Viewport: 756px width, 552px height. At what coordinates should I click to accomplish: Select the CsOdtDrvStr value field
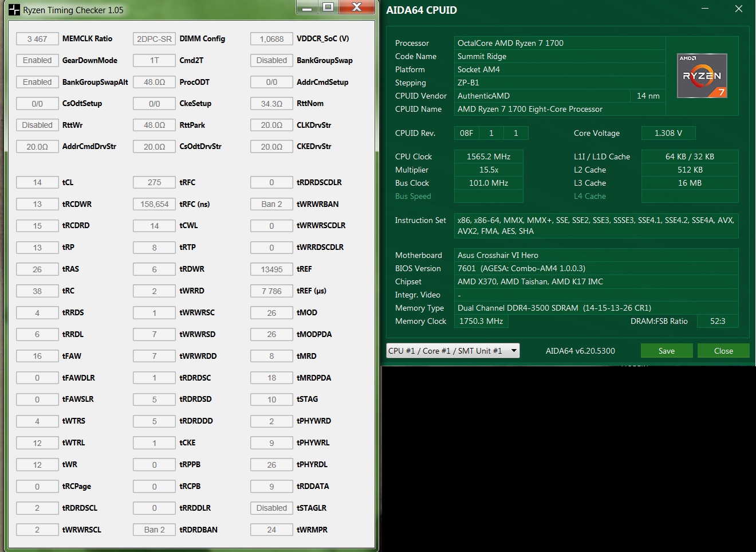pos(154,147)
